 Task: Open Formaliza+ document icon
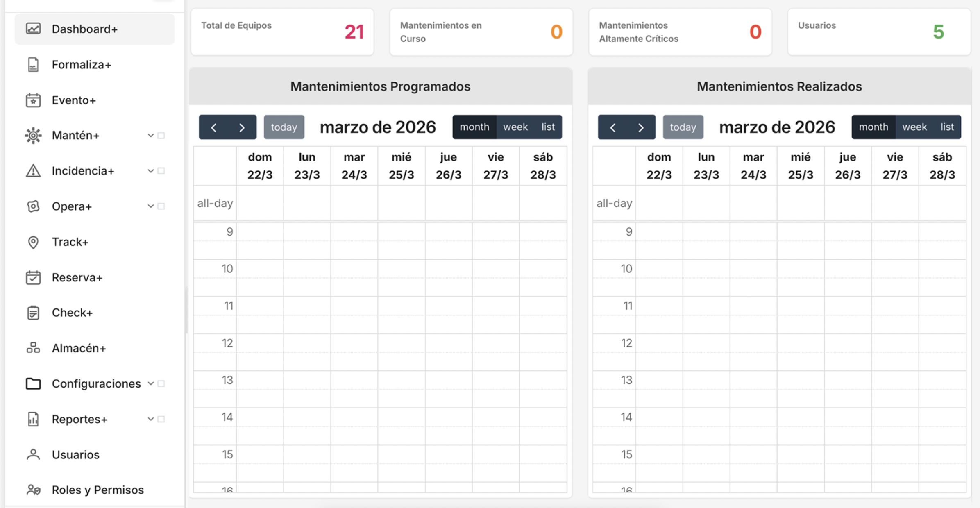click(33, 65)
